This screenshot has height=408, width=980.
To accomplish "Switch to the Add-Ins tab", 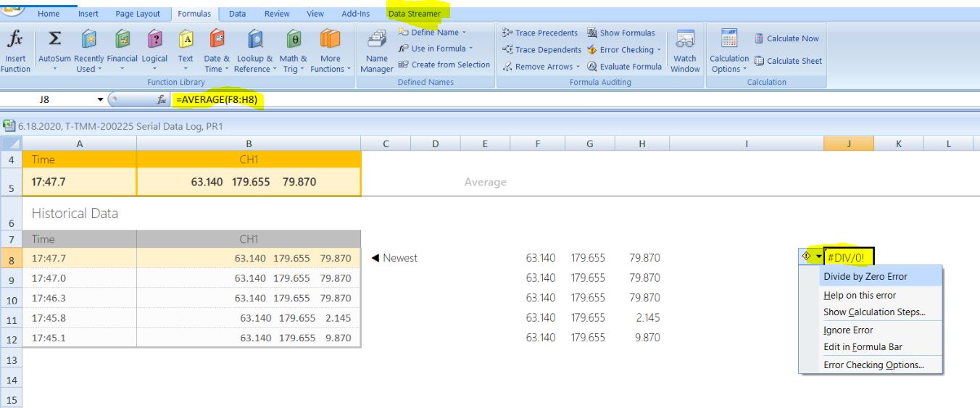I will point(355,14).
